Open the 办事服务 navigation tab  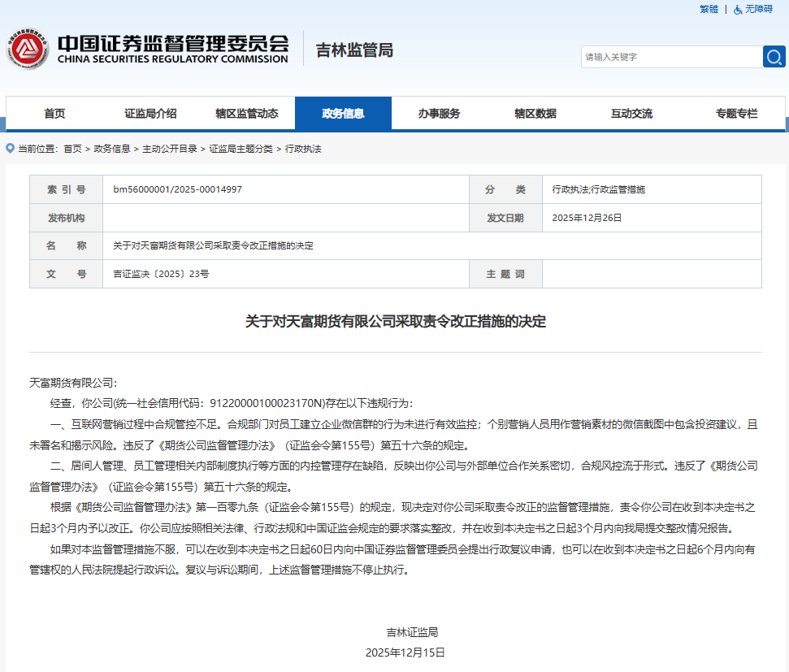(439, 114)
